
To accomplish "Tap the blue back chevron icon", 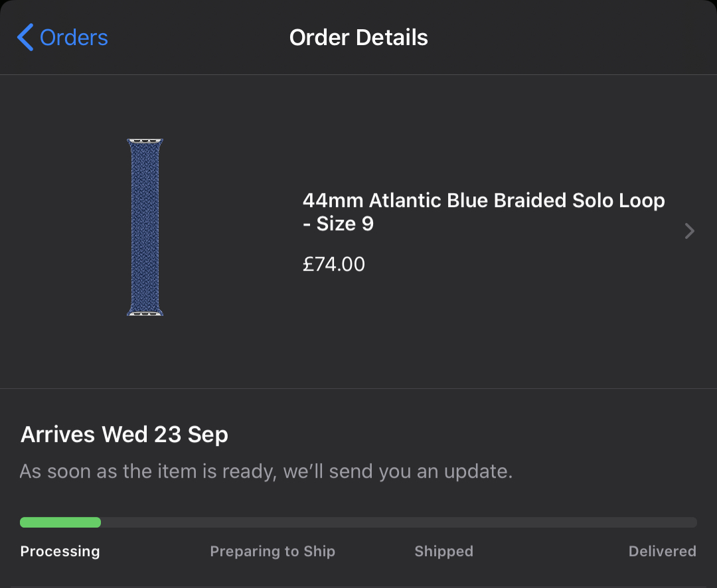I will tap(25, 37).
